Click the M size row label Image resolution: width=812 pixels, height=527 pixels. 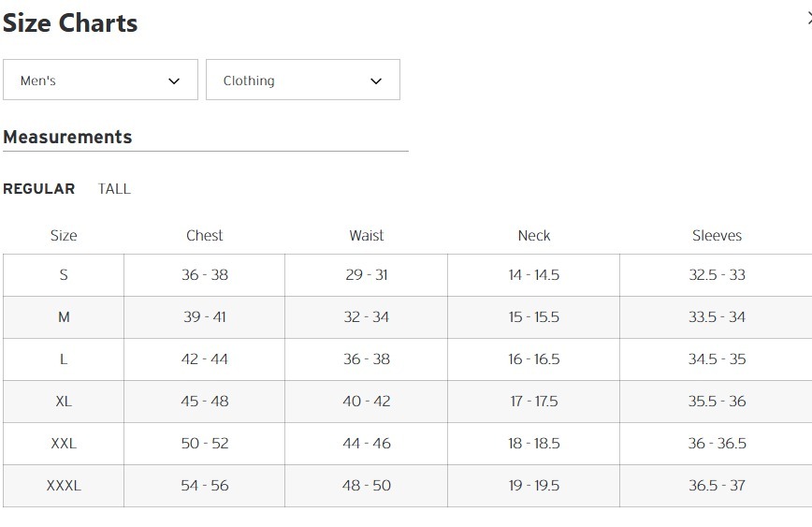point(64,317)
